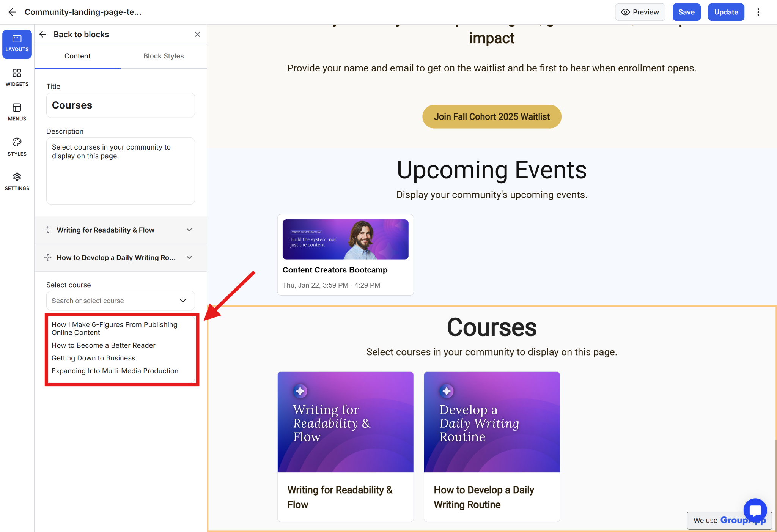The image size is (777, 532).
Task: Open the three-dot more options menu
Action: coord(758,12)
